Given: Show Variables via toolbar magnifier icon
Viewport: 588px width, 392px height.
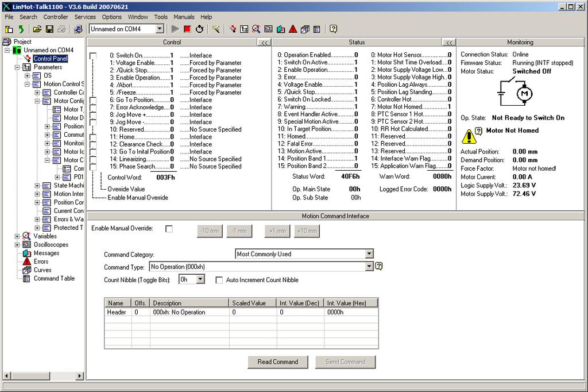Looking at the screenshot, I should (256, 29).
